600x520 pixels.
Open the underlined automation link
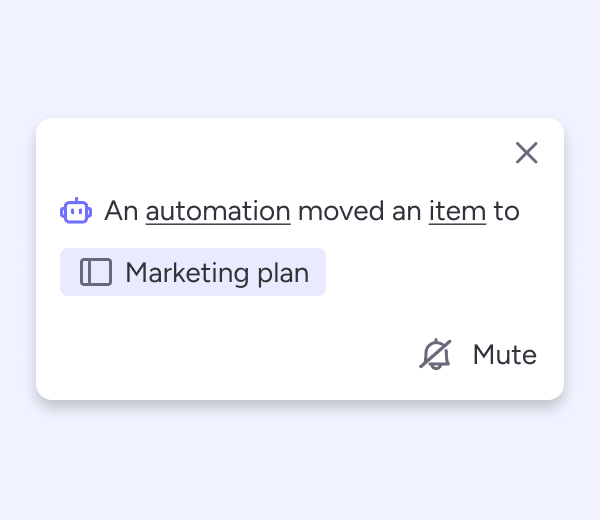point(218,211)
